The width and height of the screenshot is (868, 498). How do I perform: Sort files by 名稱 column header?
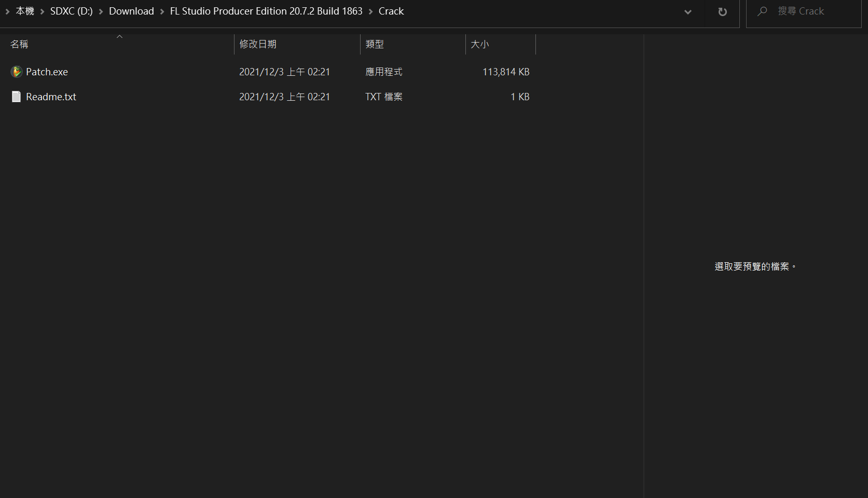coord(19,45)
